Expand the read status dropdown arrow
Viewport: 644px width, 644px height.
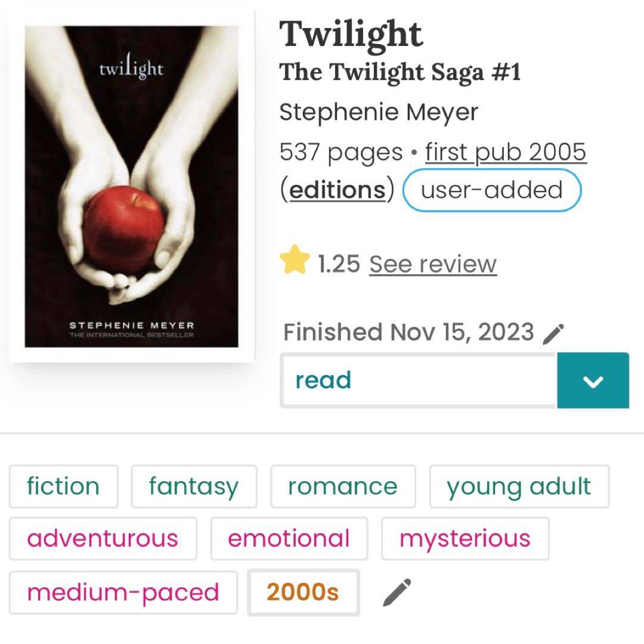point(593,380)
